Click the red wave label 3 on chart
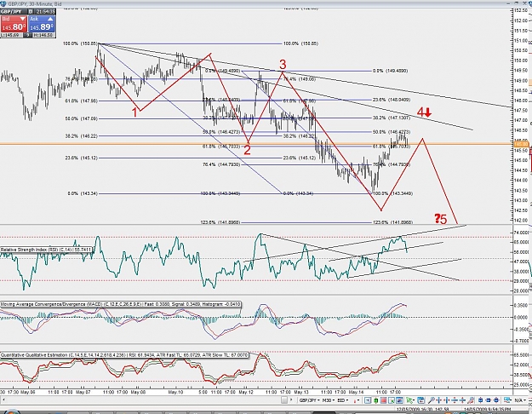The image size is (532, 414). pyautogui.click(x=283, y=64)
